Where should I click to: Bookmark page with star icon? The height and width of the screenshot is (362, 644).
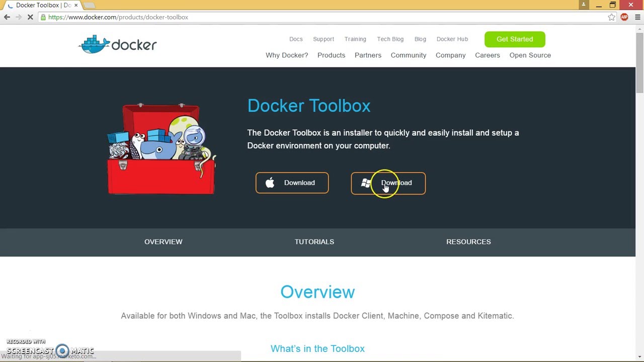(611, 17)
